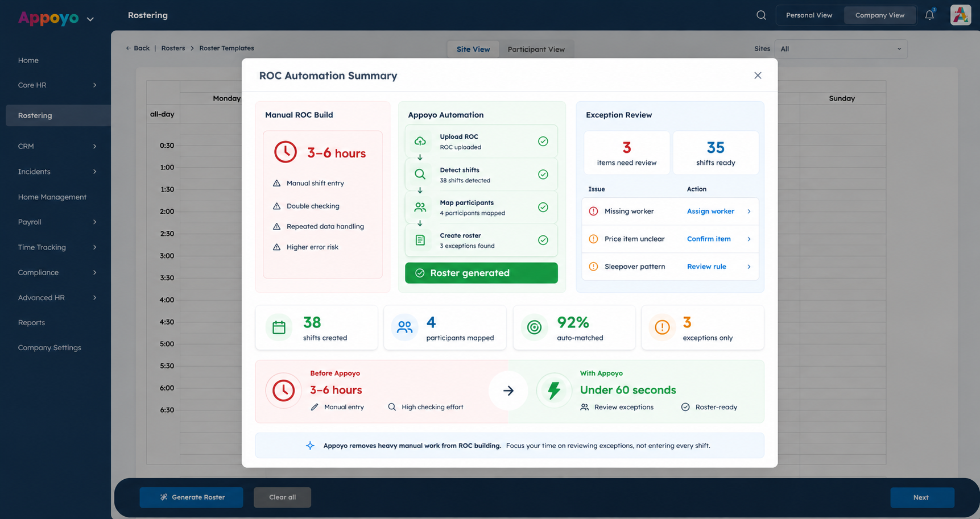
Task: Click the Price item unclear alert icon
Action: click(593, 239)
